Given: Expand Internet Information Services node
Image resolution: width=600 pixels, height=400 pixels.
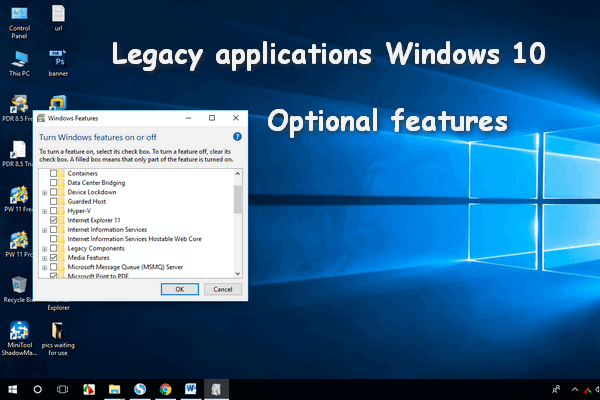Looking at the screenshot, I should [44, 230].
